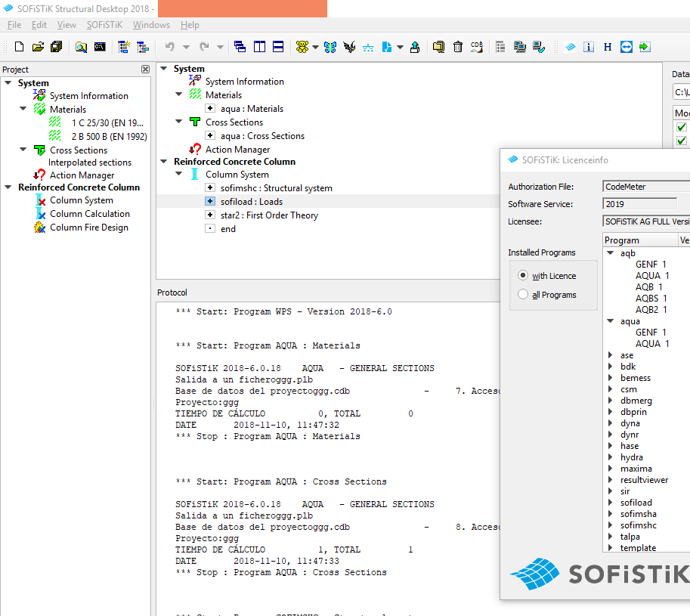Select the 'end' task row
This screenshot has height=616, width=690.
coord(228,229)
